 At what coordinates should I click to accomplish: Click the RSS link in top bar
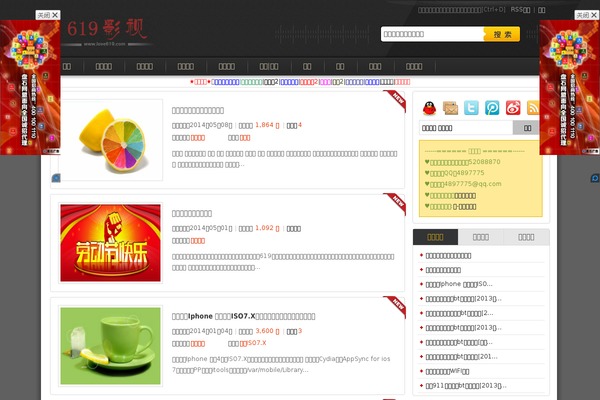(520, 10)
